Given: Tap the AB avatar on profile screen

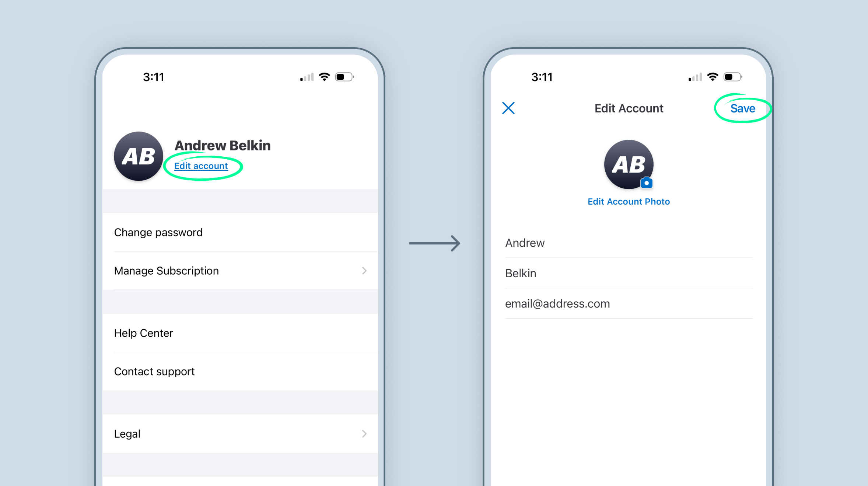Looking at the screenshot, I should point(138,156).
